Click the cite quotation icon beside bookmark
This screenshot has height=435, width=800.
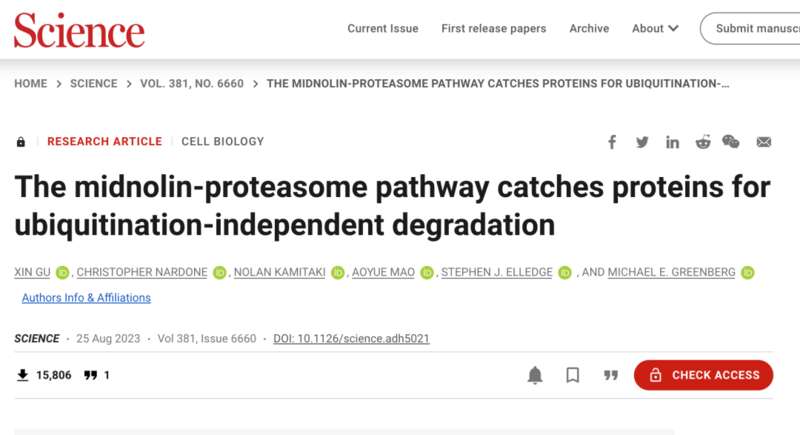click(x=611, y=375)
